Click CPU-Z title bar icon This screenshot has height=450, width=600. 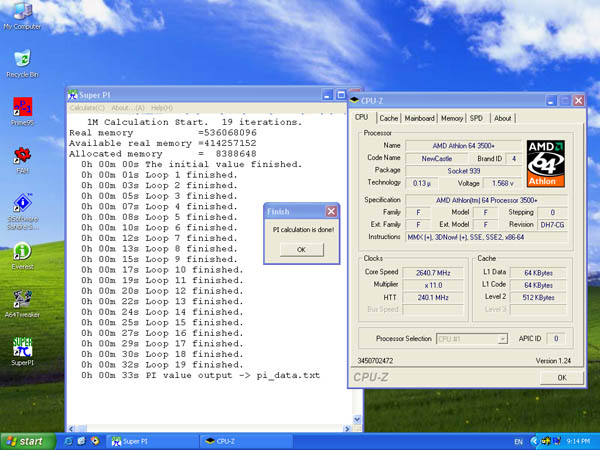click(354, 100)
